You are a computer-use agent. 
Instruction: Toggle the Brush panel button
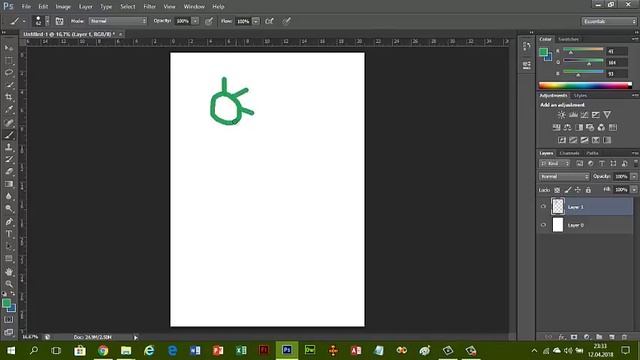point(59,21)
